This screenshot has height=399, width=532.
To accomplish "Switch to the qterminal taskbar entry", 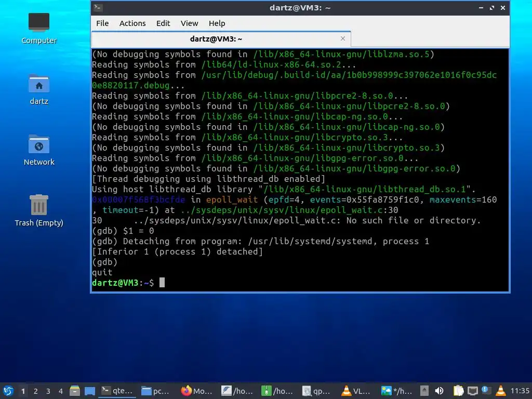I will (117, 391).
